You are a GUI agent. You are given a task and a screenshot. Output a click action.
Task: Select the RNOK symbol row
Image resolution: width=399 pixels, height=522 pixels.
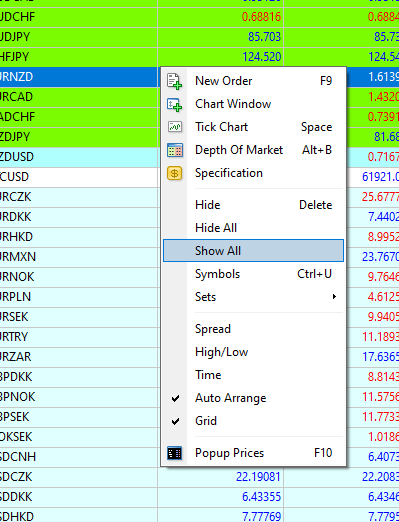pos(80,277)
